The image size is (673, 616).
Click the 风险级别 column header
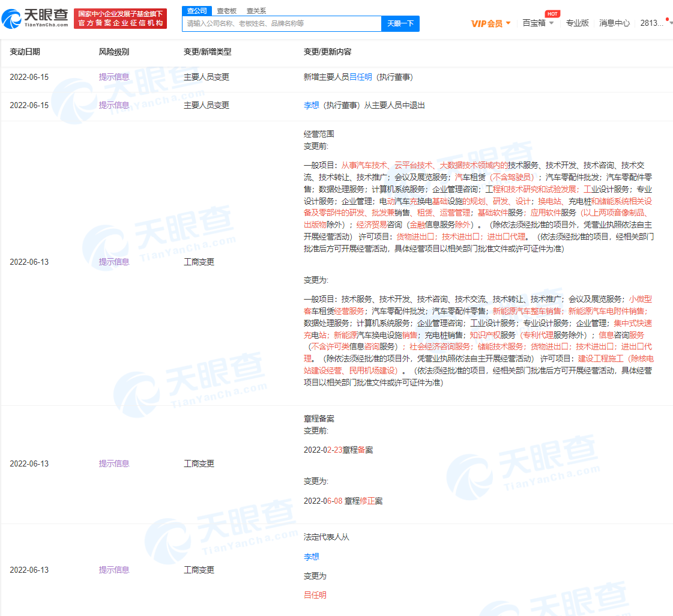[x=113, y=52]
